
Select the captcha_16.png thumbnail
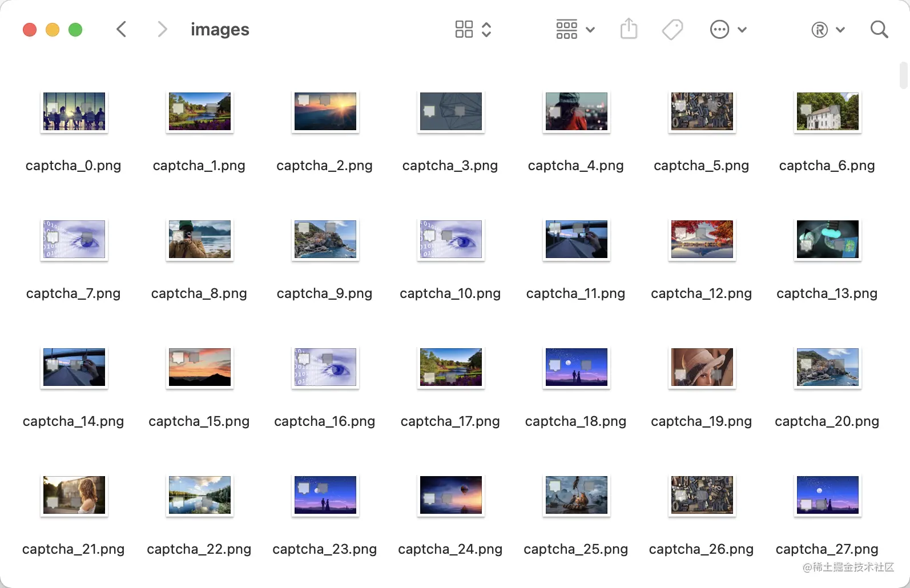coord(325,367)
